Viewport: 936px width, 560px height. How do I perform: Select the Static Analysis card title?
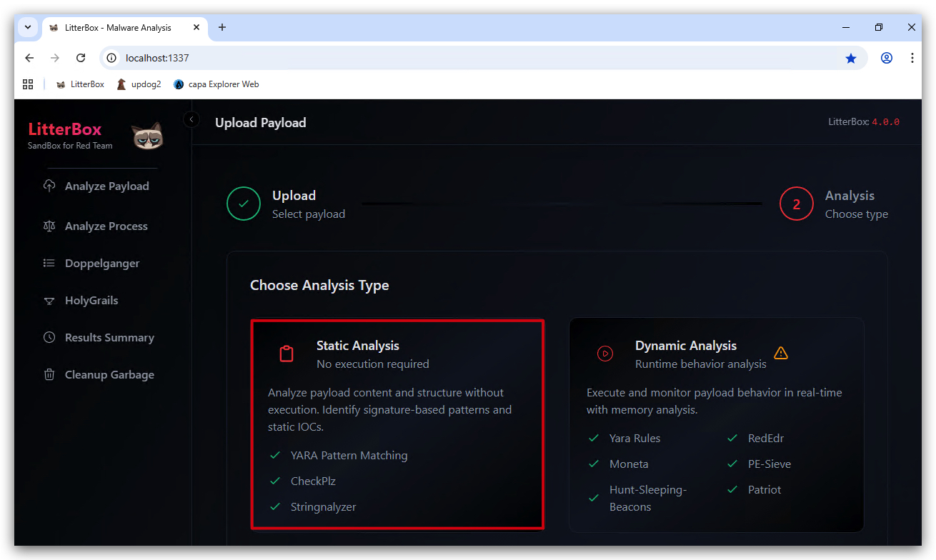358,346
